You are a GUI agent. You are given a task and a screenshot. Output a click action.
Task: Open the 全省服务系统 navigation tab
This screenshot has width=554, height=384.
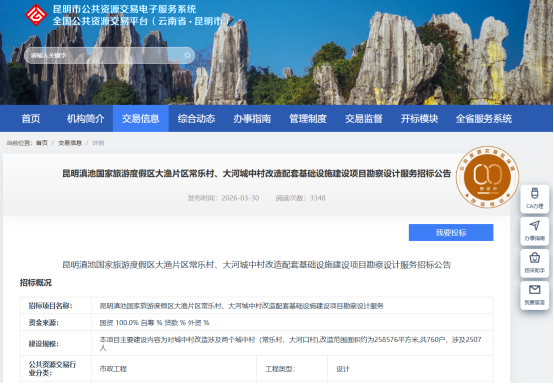coord(484,119)
